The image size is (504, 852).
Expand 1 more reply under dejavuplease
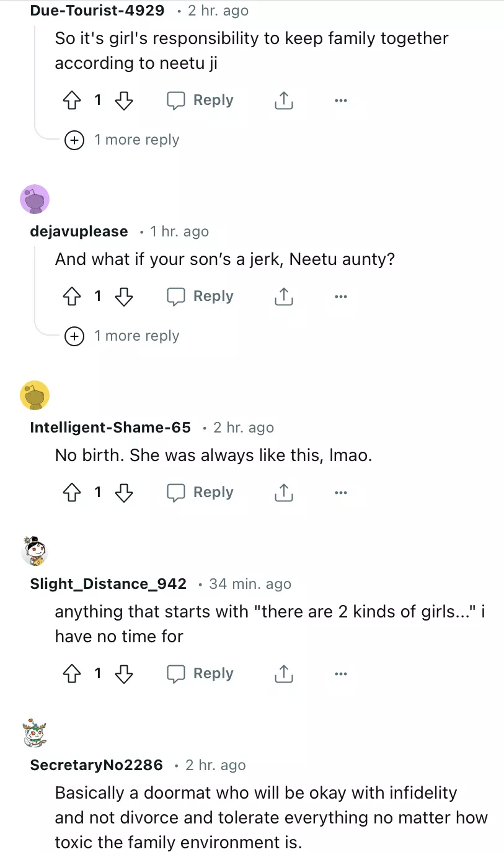(123, 336)
